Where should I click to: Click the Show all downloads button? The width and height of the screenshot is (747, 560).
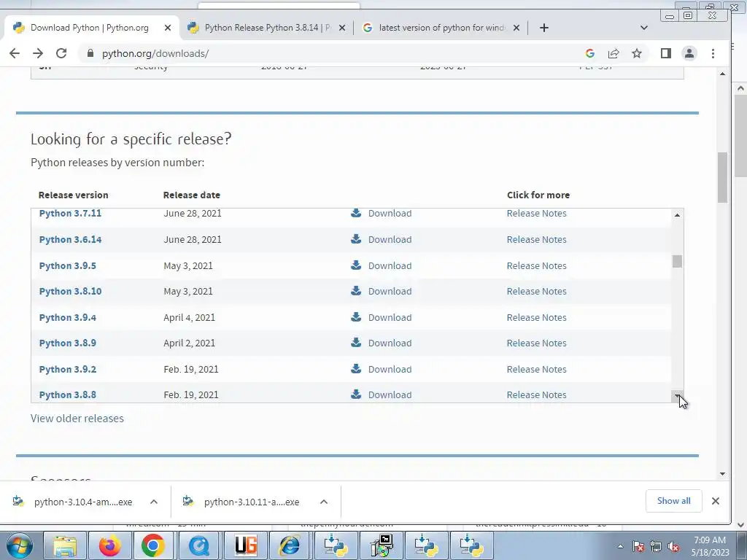tap(673, 501)
